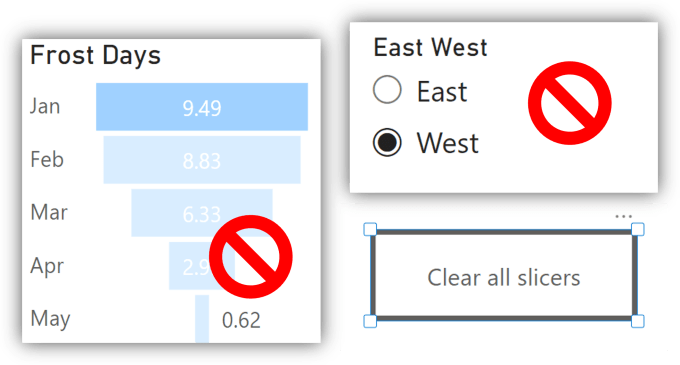Select the Mar funnel bar 6.33
Image resolution: width=680 pixels, height=365 pixels.
[202, 213]
